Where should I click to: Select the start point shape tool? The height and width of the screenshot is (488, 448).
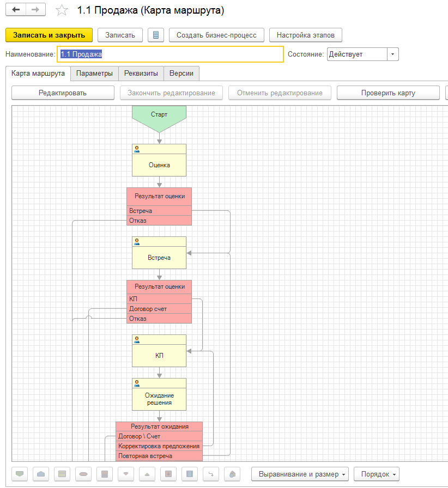click(20, 474)
